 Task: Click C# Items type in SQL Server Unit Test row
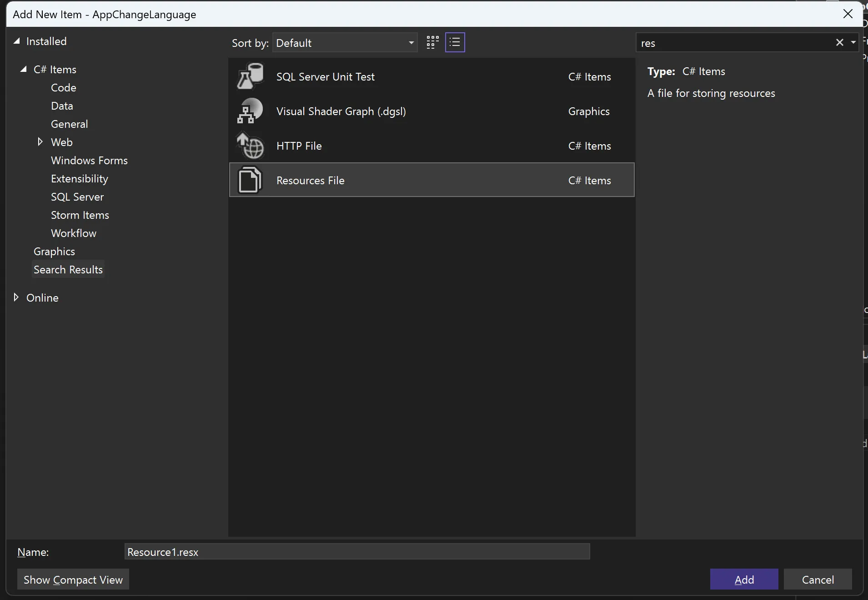click(589, 76)
